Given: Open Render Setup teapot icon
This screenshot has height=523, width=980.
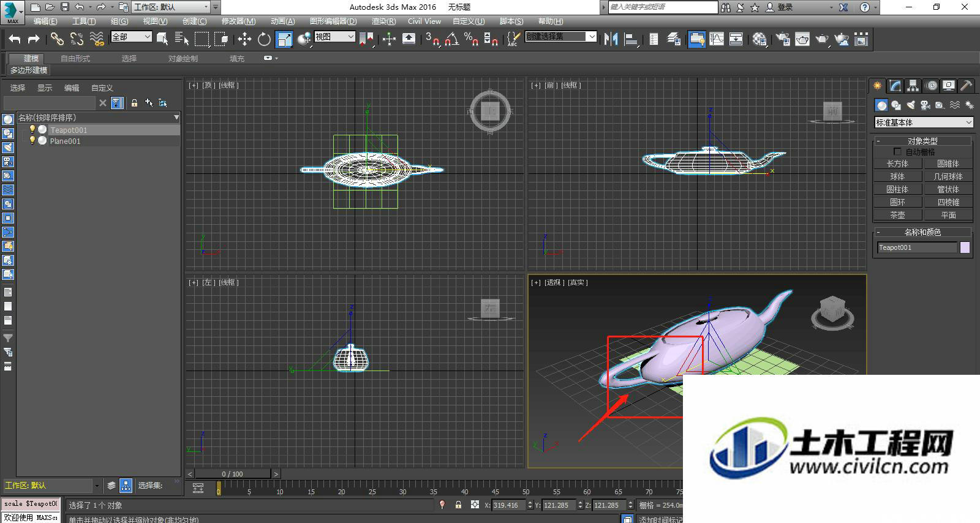Looking at the screenshot, I should [x=782, y=39].
